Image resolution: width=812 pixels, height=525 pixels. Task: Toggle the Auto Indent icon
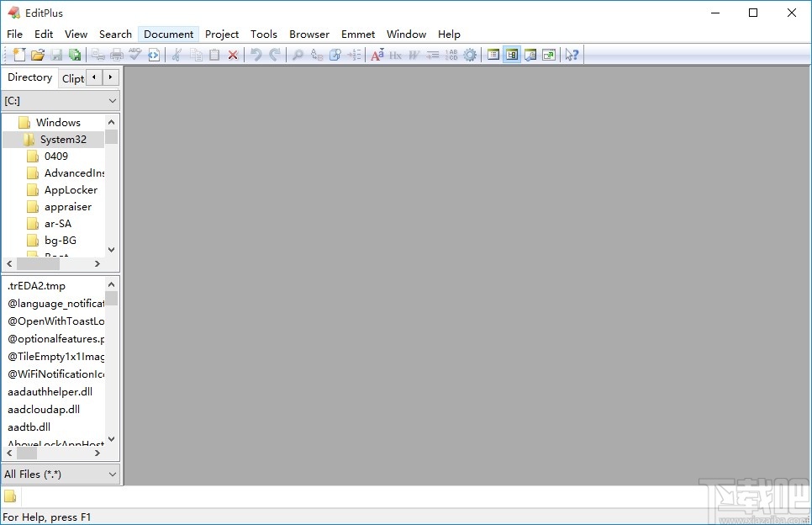point(432,55)
